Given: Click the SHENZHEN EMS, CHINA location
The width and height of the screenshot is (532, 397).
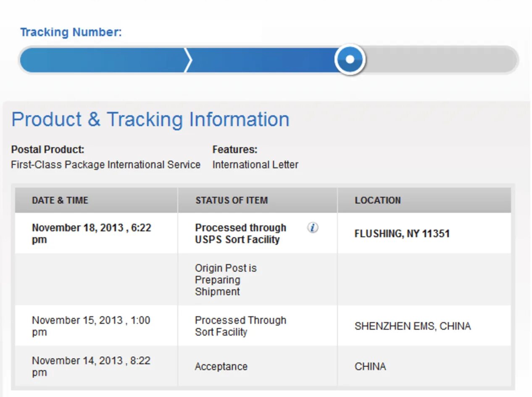Looking at the screenshot, I should pos(413,326).
